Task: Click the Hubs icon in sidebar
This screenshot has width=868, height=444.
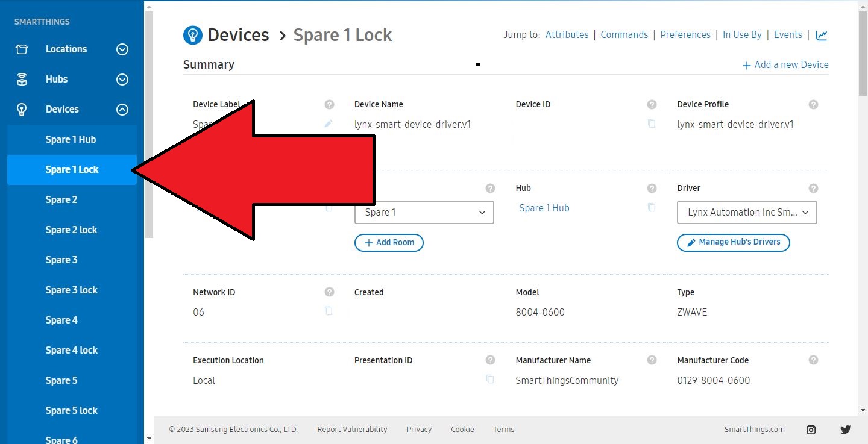Action: coord(22,80)
